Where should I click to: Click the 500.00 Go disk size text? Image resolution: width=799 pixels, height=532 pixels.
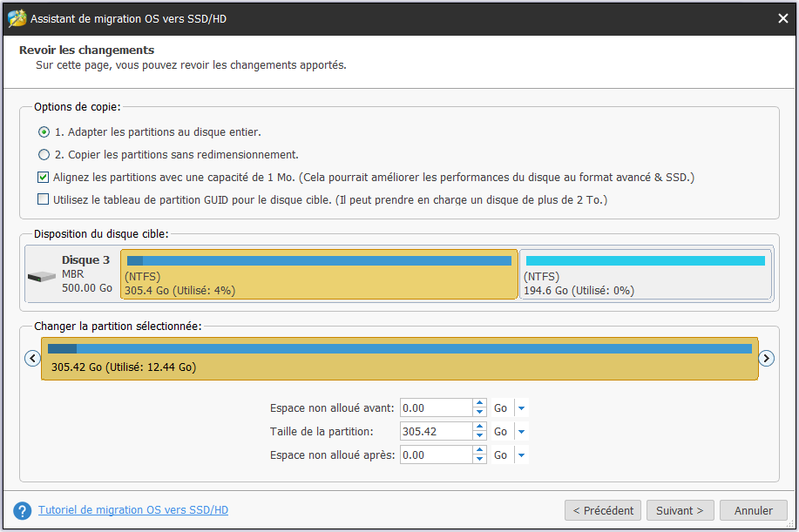pos(87,288)
